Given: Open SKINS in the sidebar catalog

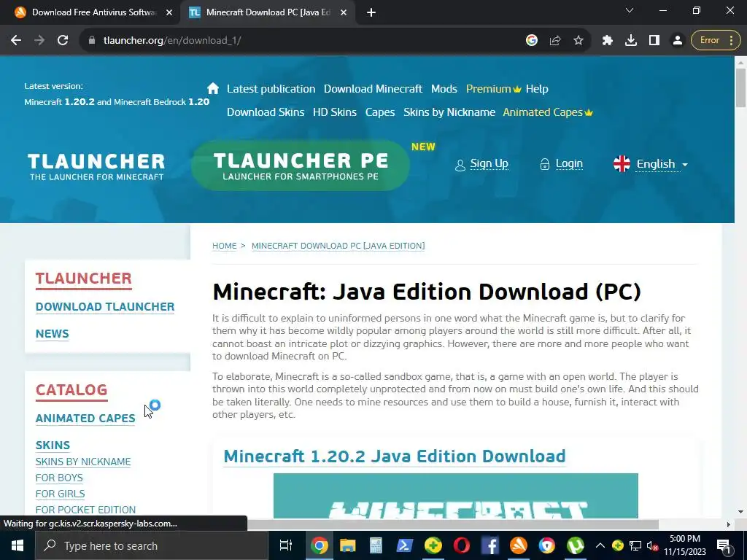Looking at the screenshot, I should [53, 446].
